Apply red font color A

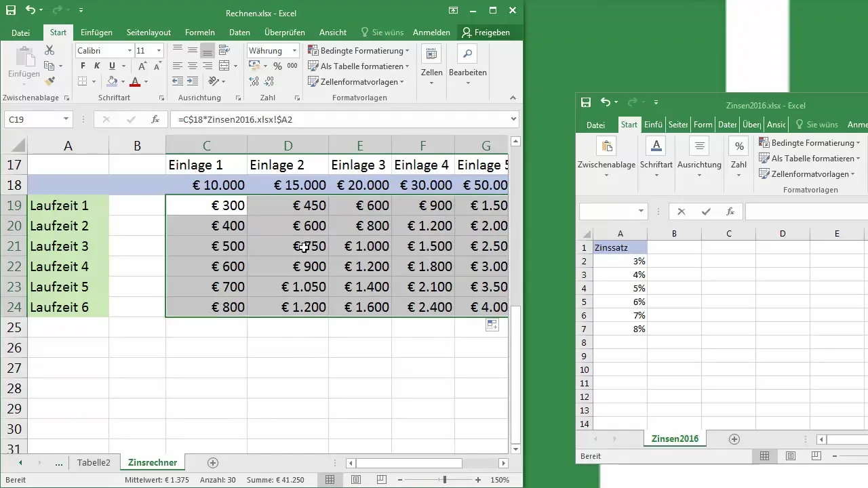135,81
